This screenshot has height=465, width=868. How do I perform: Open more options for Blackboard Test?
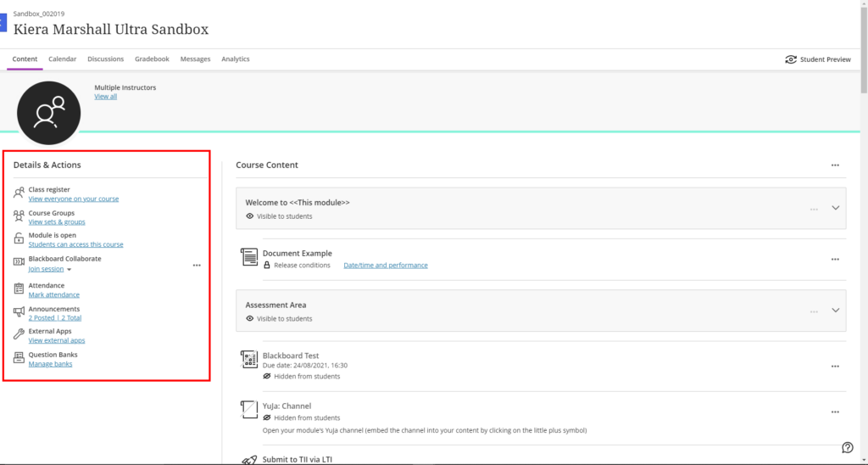(835, 367)
